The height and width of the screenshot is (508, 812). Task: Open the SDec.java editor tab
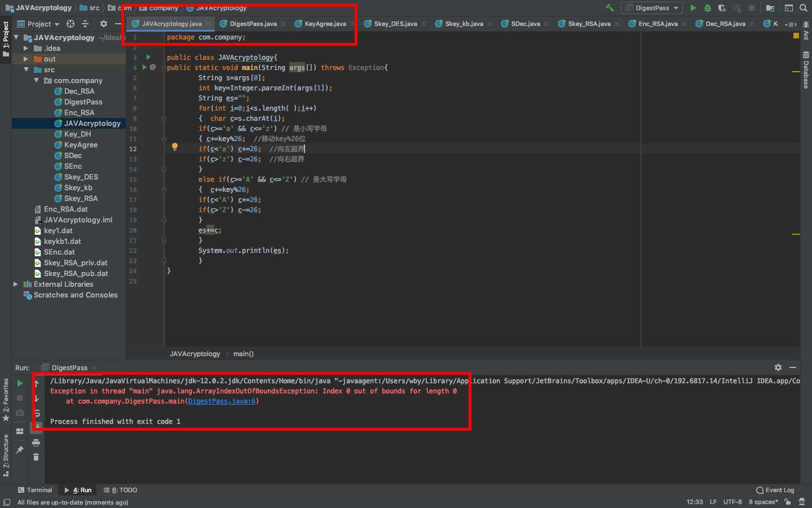(x=525, y=24)
